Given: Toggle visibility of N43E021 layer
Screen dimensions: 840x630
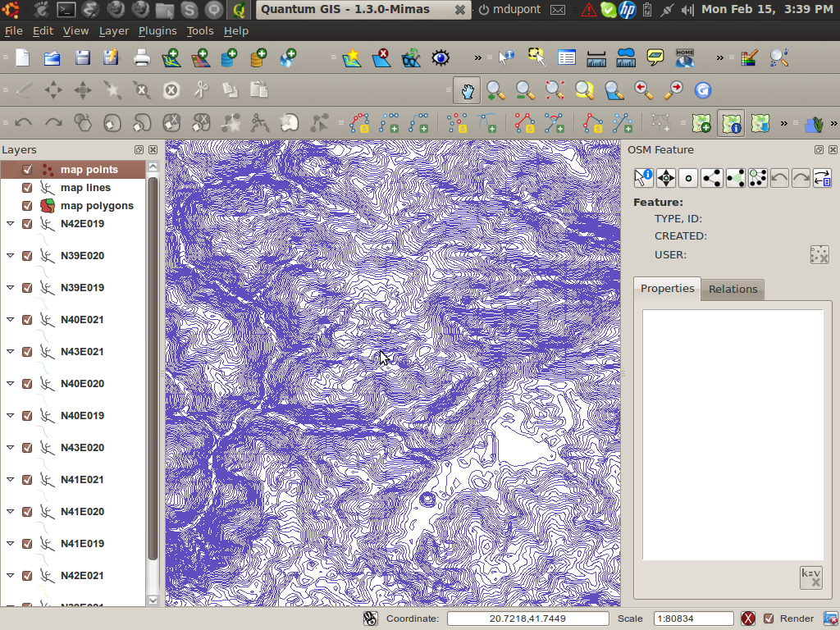Looking at the screenshot, I should 27,352.
